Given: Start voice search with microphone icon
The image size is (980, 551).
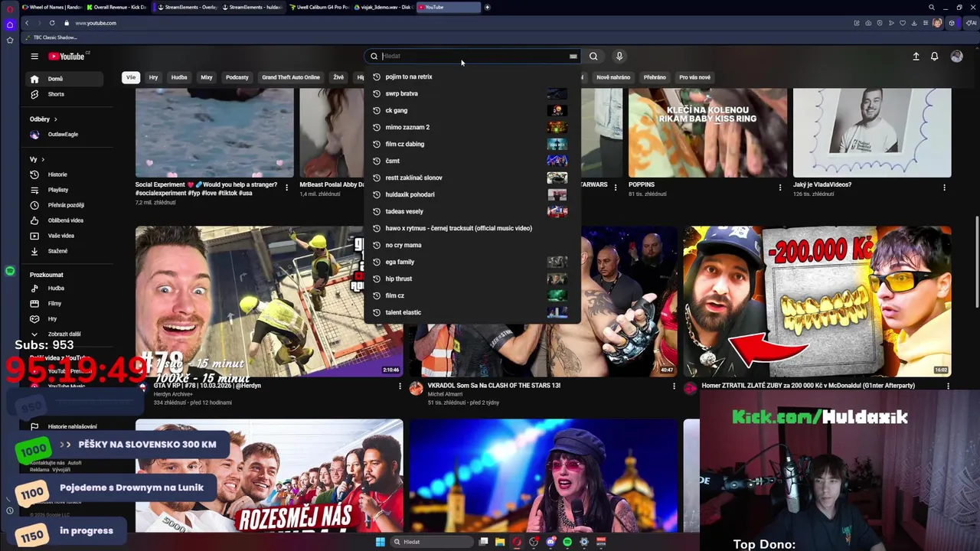Looking at the screenshot, I should coord(619,56).
